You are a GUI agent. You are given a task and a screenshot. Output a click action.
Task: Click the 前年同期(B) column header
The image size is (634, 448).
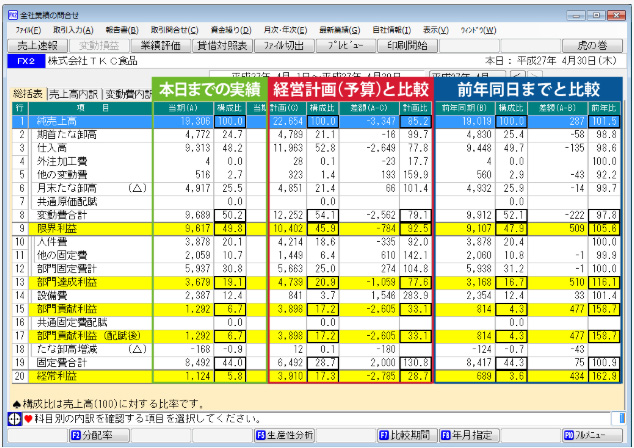[x=465, y=108]
